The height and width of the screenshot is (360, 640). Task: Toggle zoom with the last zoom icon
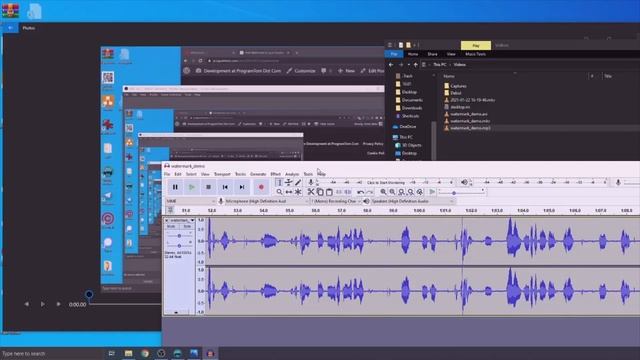point(420,192)
